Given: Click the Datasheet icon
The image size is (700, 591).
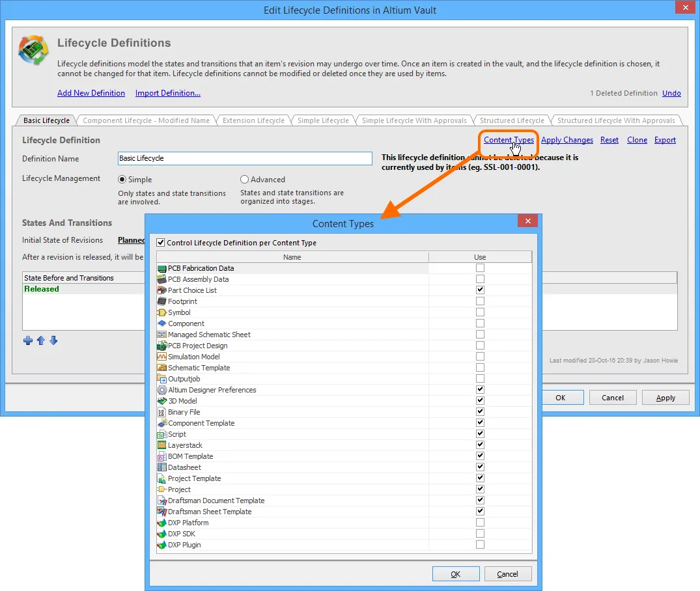Looking at the screenshot, I should coord(162,467).
